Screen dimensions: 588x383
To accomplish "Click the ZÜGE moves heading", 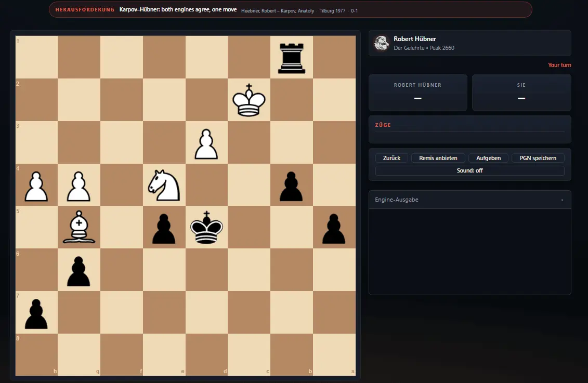I will point(383,125).
